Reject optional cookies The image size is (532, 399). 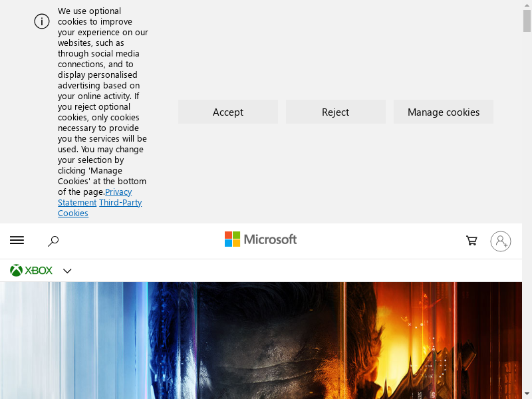336,112
